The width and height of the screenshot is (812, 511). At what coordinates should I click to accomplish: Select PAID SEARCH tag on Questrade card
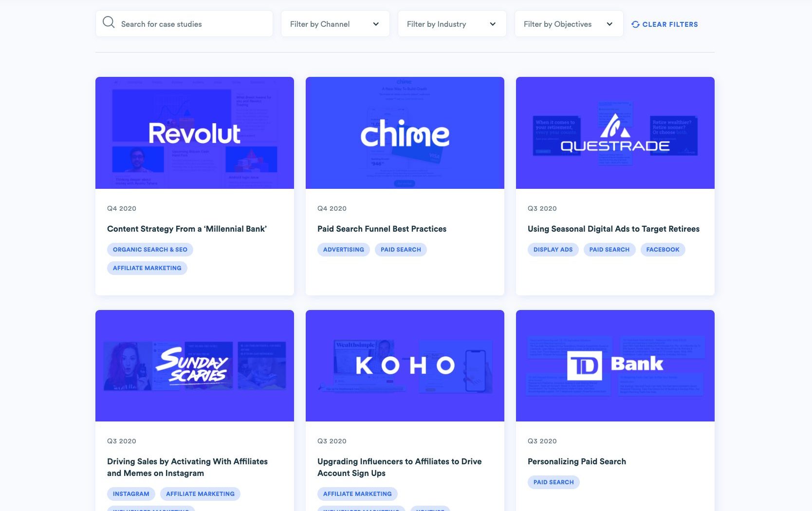609,250
